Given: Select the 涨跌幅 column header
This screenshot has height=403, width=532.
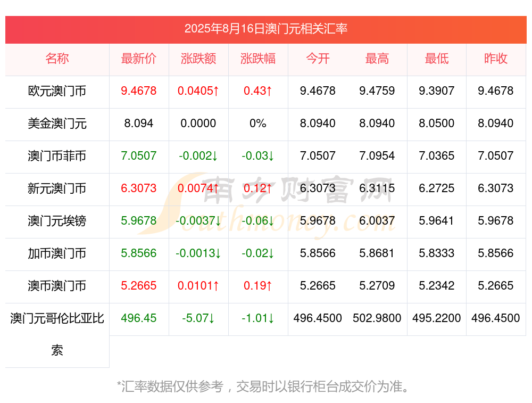Looking at the screenshot, I should (x=258, y=59).
